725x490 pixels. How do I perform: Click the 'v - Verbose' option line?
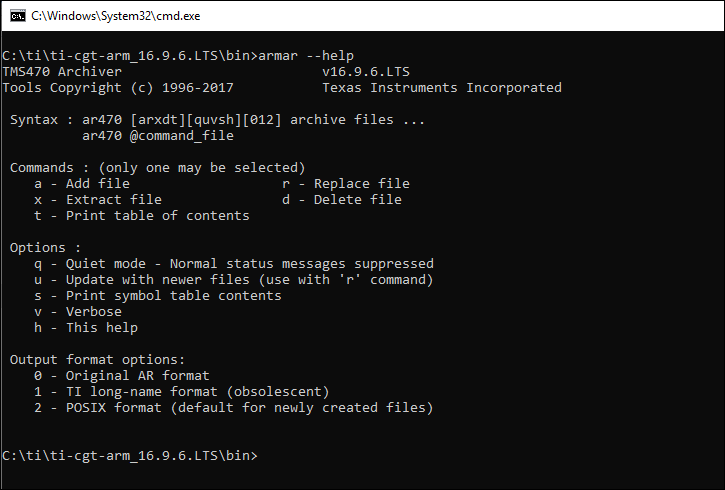(x=78, y=312)
